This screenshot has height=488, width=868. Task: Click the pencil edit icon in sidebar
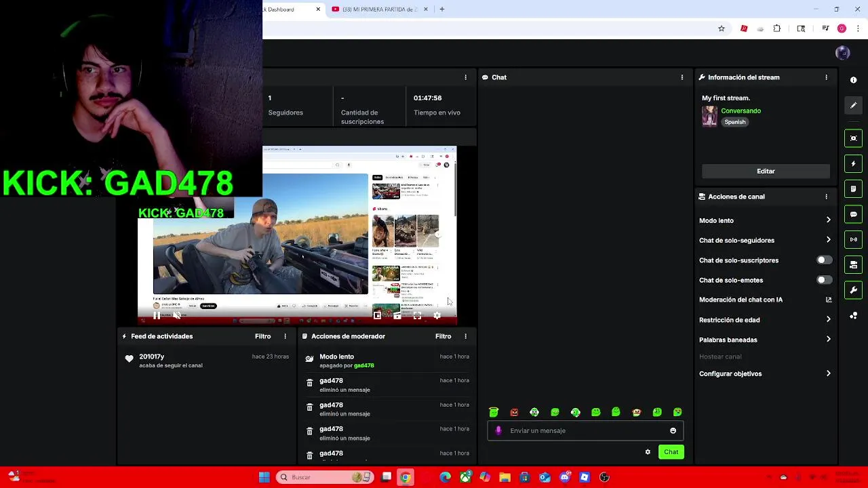click(853, 105)
